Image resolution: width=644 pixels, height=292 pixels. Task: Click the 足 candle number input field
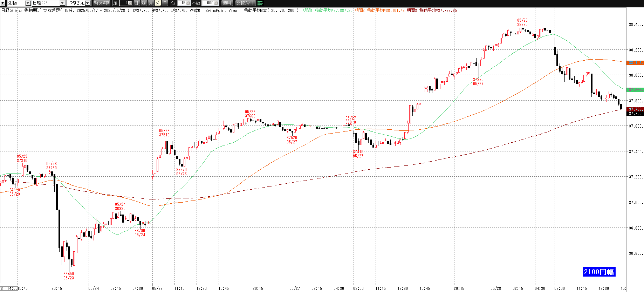coord(126,3)
